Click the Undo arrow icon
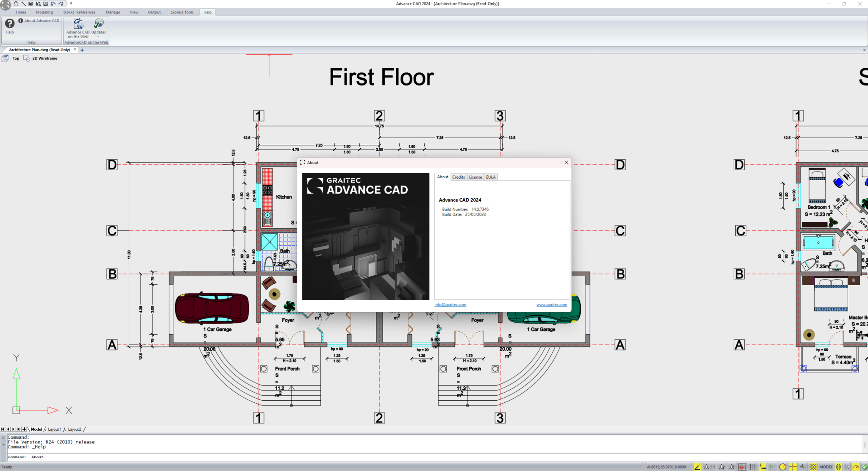This screenshot has width=868, height=471. tap(53, 3)
